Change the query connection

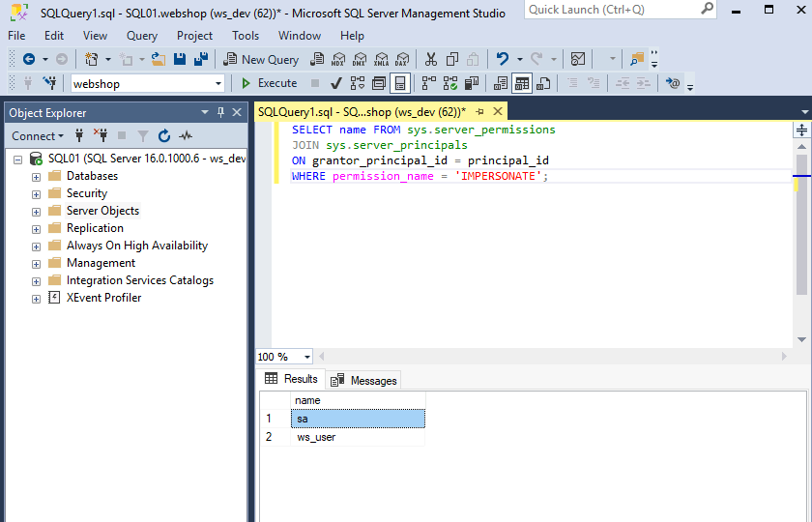tap(49, 83)
